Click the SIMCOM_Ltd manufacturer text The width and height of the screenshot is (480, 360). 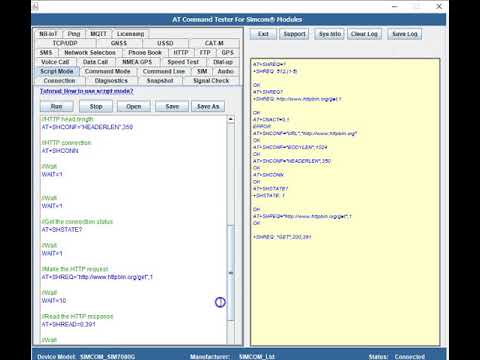point(257,356)
